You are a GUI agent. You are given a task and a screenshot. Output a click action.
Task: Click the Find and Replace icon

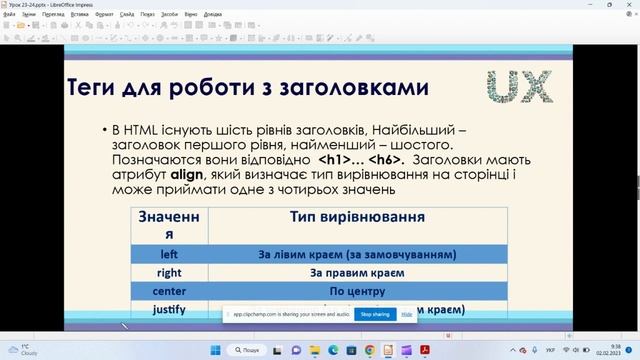tap(163, 25)
